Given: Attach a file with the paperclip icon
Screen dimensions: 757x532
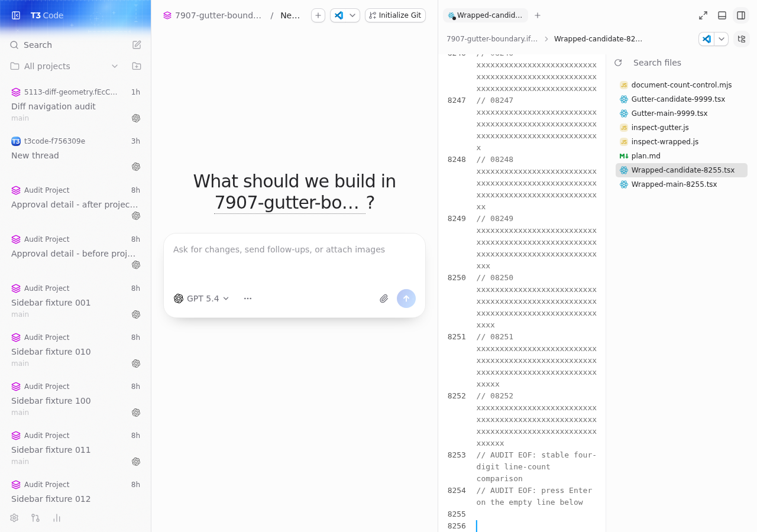Looking at the screenshot, I should (x=384, y=299).
